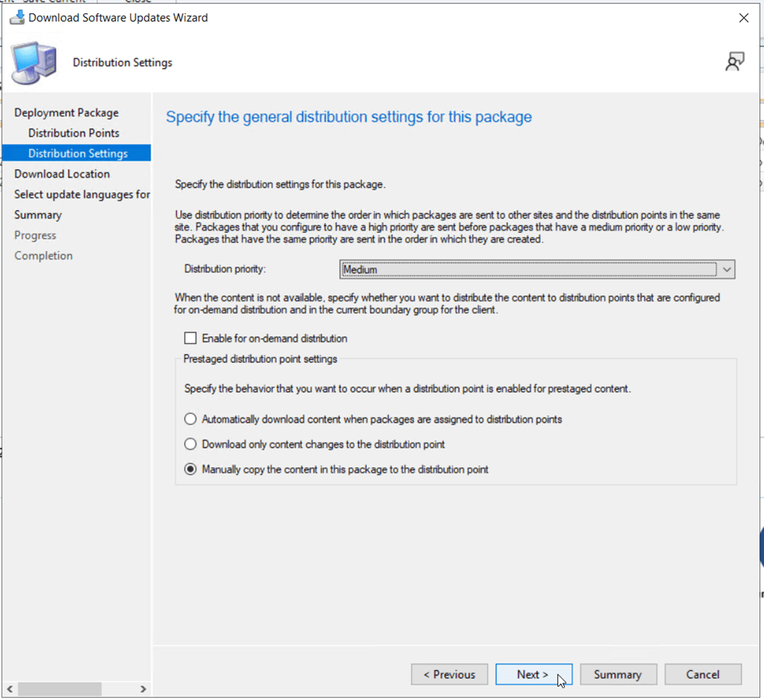Click the wizard title bar download icon
Viewport: 764px width, 700px height.
pyautogui.click(x=16, y=17)
